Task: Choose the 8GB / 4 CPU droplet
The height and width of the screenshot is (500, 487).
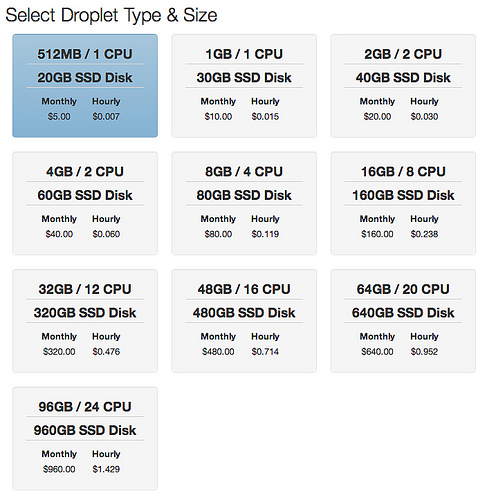Action: click(244, 203)
